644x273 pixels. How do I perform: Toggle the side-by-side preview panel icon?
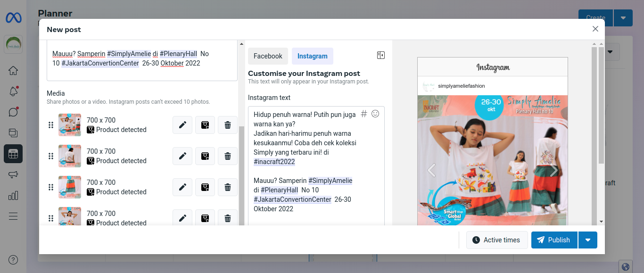click(381, 56)
